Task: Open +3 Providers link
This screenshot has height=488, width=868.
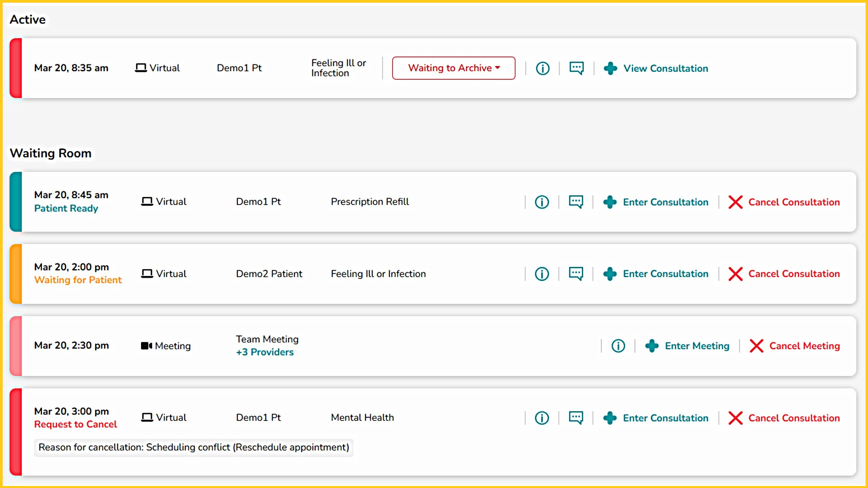Action: (x=265, y=352)
